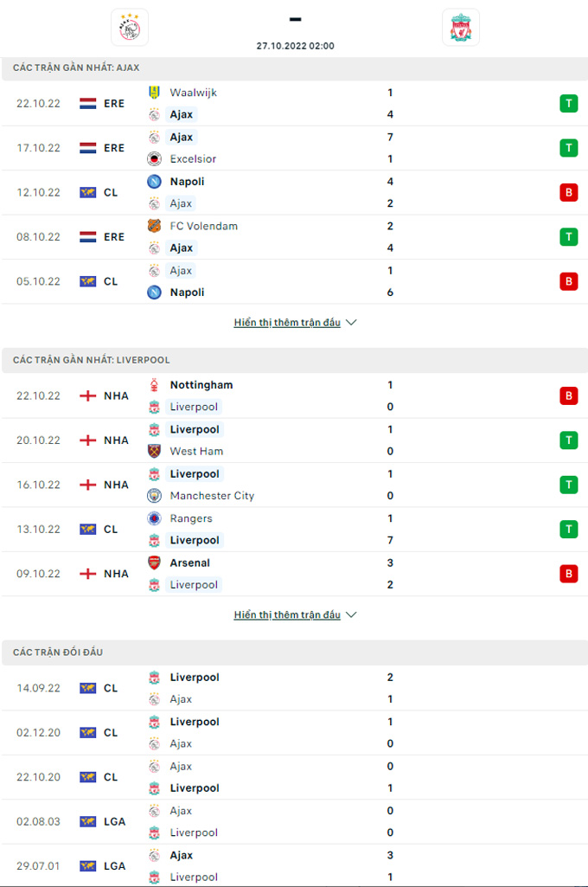Screen dimensions: 588x887
Task: Click the Rangers team logo
Action: [x=154, y=518]
